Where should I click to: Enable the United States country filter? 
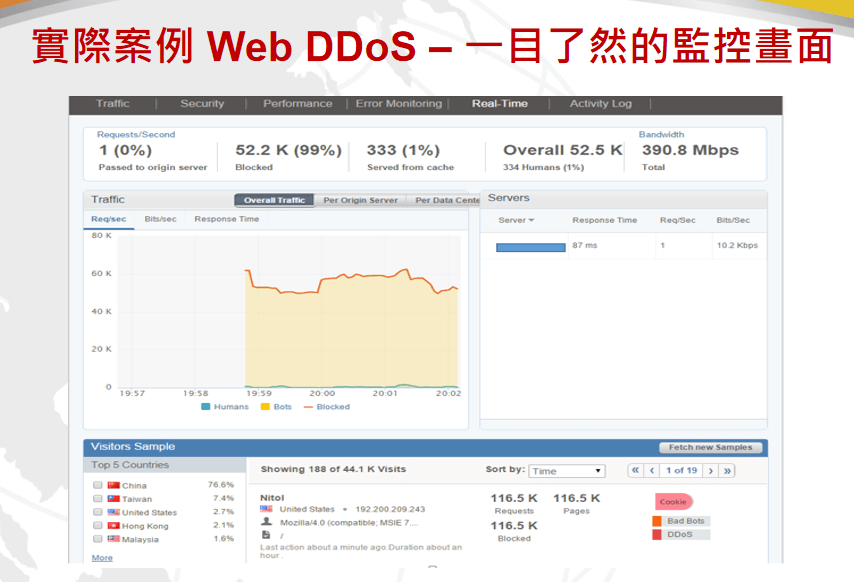[x=98, y=512]
